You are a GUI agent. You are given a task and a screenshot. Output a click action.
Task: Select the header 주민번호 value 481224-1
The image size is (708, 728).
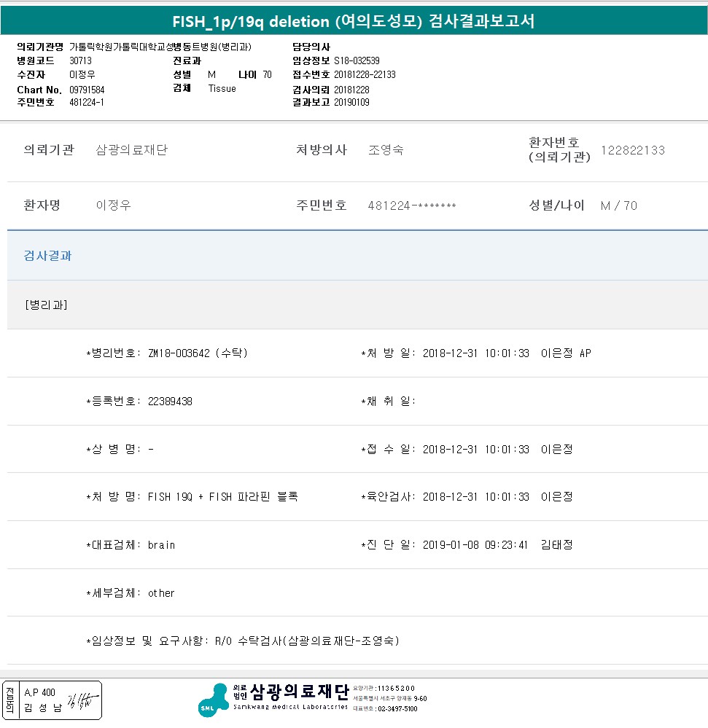87,102
